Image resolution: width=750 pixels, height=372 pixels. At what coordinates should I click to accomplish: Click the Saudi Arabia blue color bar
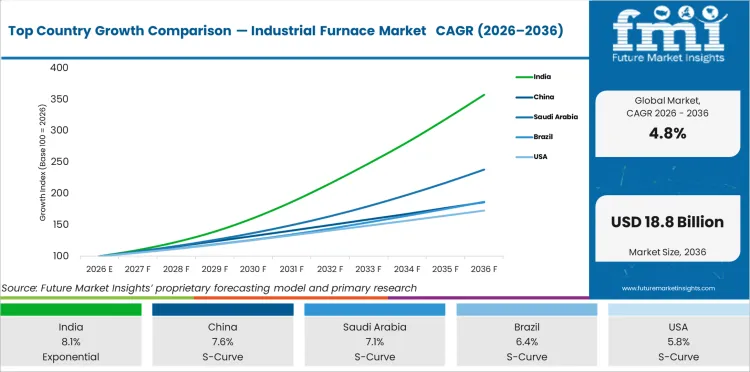pos(375,310)
